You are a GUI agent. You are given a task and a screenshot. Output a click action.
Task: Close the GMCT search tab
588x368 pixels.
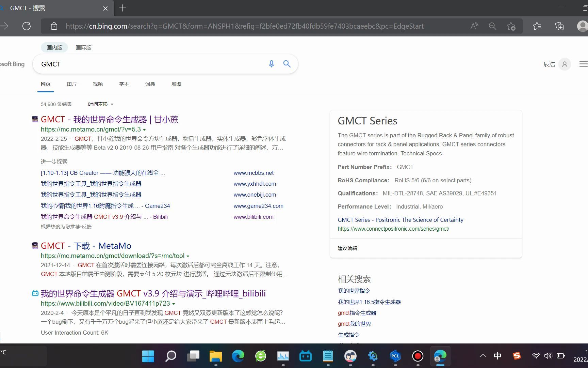tap(105, 8)
